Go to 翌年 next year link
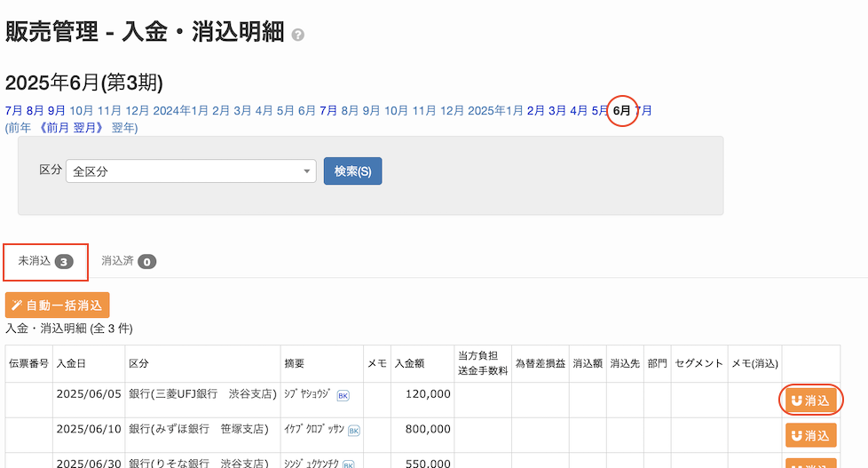Image resolution: width=868 pixels, height=468 pixels. (x=122, y=128)
